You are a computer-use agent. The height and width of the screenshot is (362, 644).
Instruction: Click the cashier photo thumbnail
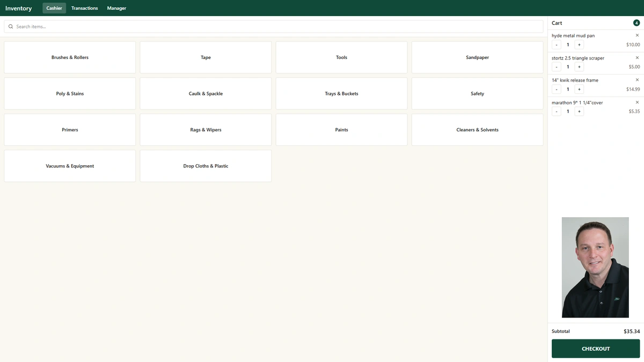pos(595,267)
